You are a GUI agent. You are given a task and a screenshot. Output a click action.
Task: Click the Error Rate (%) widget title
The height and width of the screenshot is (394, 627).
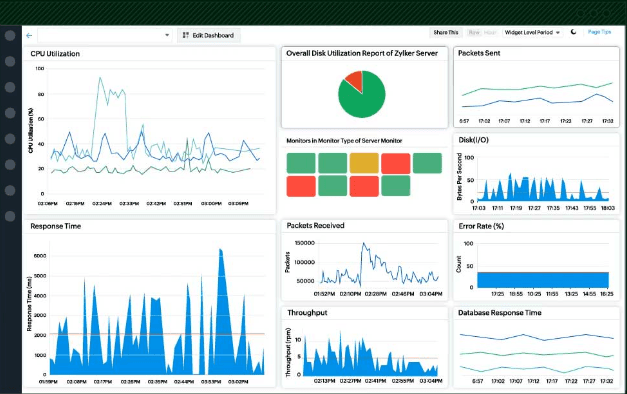pyautogui.click(x=481, y=226)
